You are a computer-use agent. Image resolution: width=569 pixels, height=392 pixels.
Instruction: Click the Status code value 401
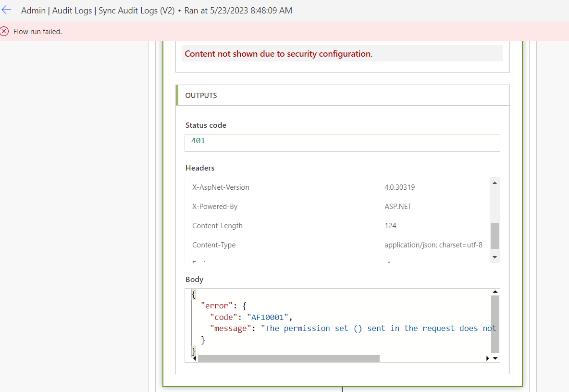point(198,140)
